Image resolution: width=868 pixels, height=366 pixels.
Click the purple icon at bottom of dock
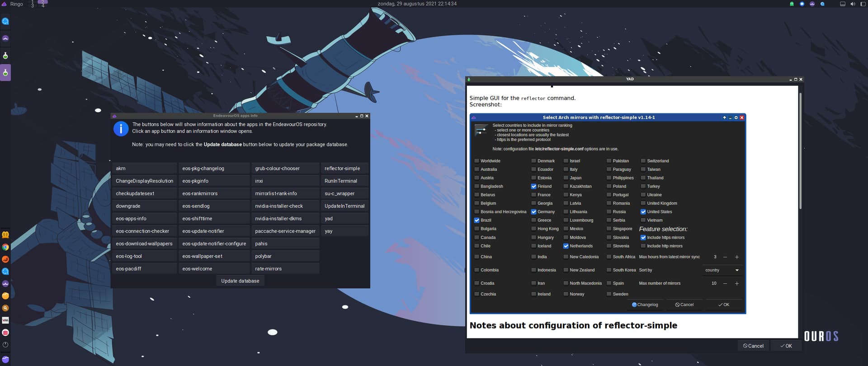(x=5, y=360)
